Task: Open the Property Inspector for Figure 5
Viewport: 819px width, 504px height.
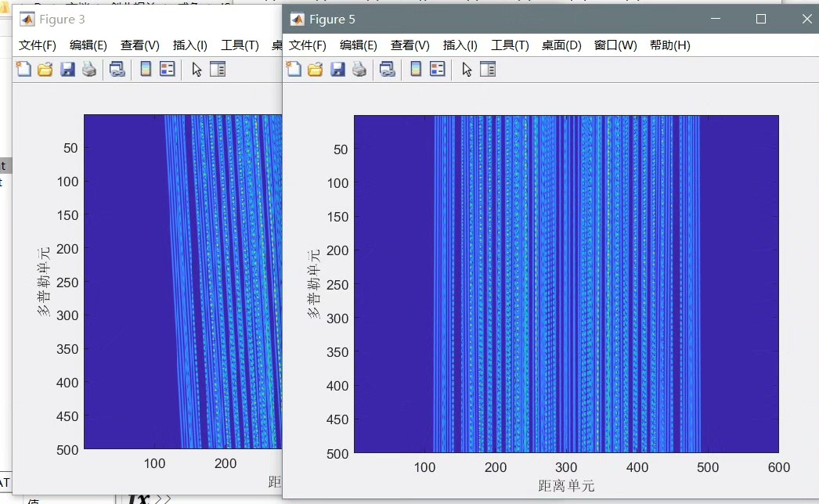Action: pos(485,69)
